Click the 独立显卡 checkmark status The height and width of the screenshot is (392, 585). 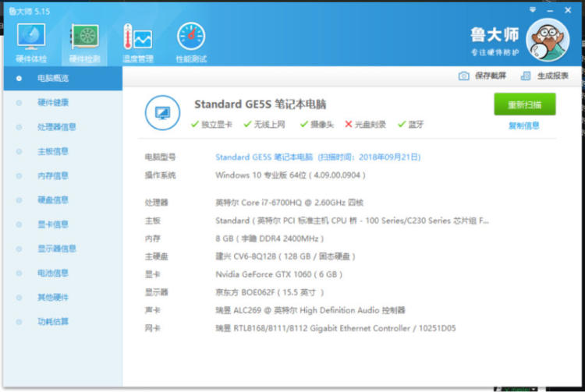coord(211,125)
